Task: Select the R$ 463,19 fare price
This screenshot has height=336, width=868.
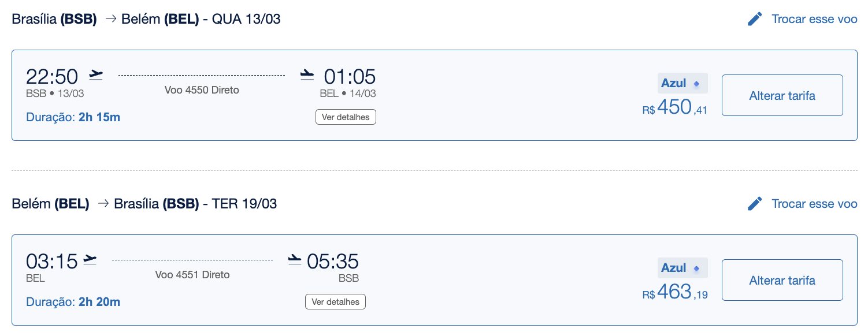Action: coord(675,292)
